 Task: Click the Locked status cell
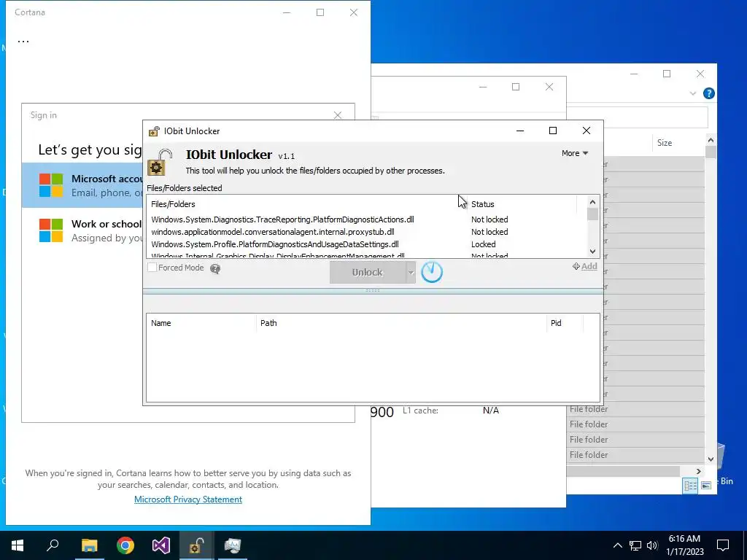click(483, 244)
